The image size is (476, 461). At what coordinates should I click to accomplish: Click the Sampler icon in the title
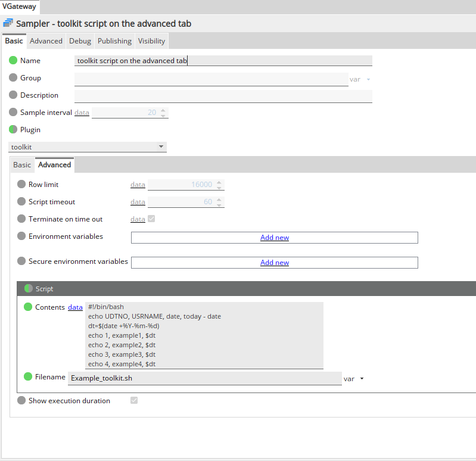point(8,23)
